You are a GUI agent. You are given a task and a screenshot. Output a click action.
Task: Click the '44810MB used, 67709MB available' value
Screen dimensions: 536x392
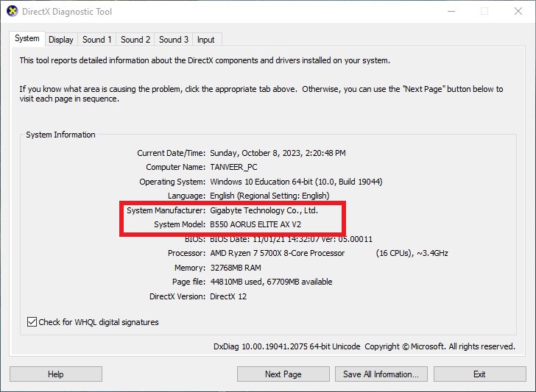[271, 282]
